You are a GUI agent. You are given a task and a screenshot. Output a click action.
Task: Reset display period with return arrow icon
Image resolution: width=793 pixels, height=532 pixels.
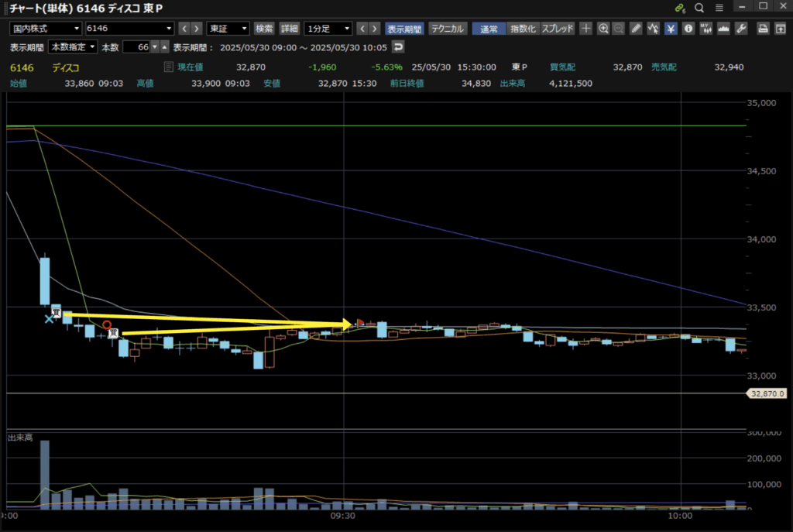(x=398, y=47)
